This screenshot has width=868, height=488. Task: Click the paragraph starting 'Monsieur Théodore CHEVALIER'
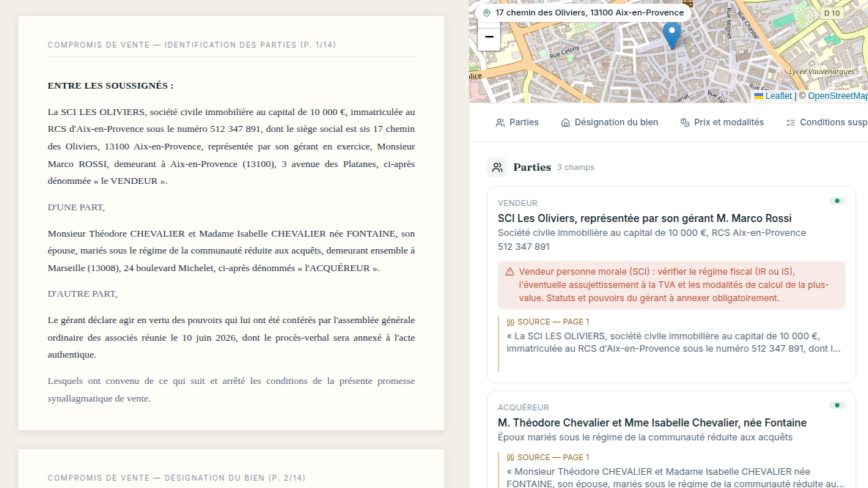click(x=231, y=251)
